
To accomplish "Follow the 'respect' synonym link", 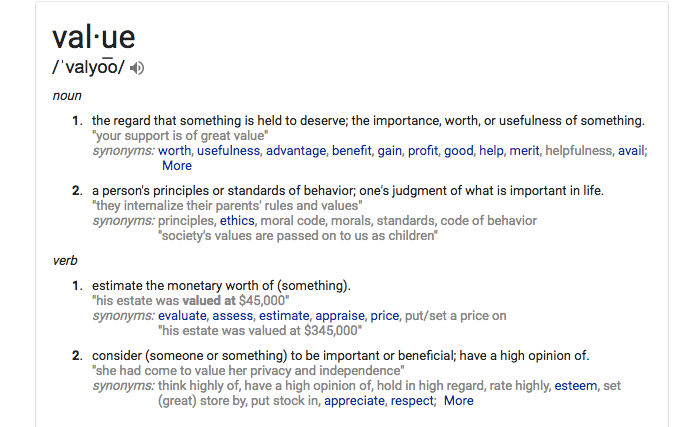I will point(412,400).
